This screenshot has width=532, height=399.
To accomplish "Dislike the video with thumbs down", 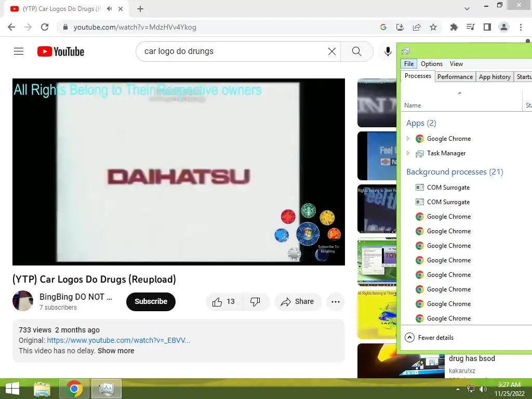I will tap(255, 302).
